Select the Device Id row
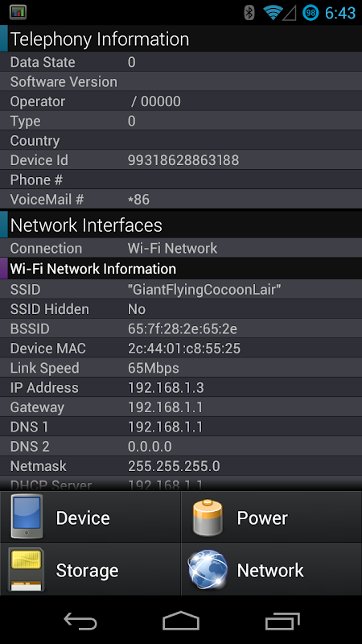Viewport: 362px width, 644px height. [181, 159]
